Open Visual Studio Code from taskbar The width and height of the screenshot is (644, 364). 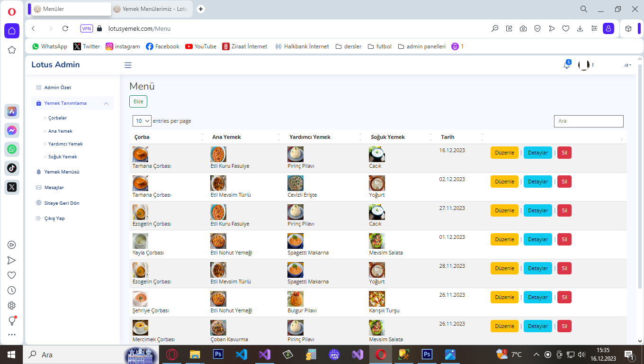coord(241,355)
